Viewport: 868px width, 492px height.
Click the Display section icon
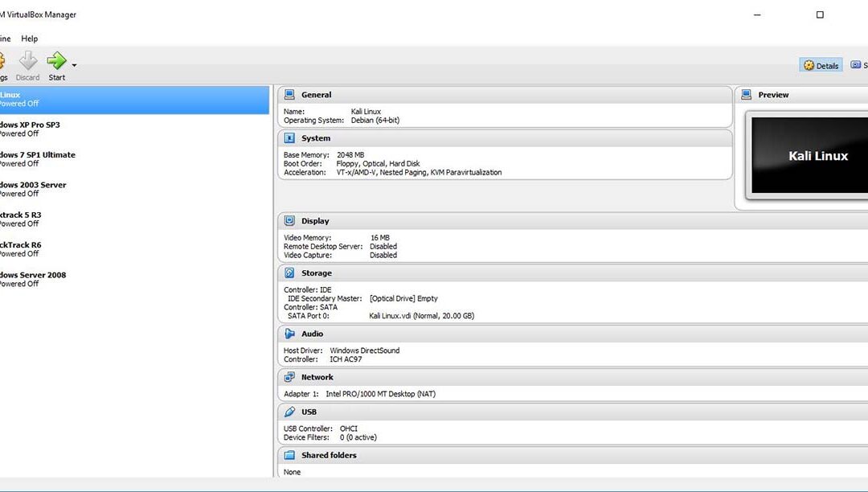tap(289, 221)
